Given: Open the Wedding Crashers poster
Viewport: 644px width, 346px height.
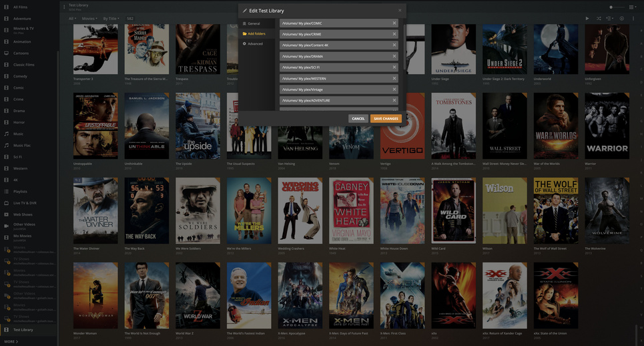Looking at the screenshot, I should (x=300, y=211).
